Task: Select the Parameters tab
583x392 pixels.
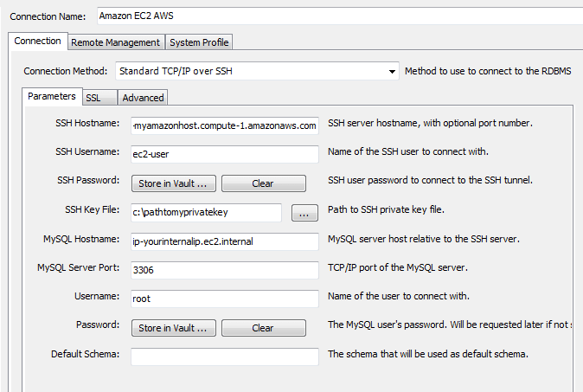Action: [x=51, y=96]
